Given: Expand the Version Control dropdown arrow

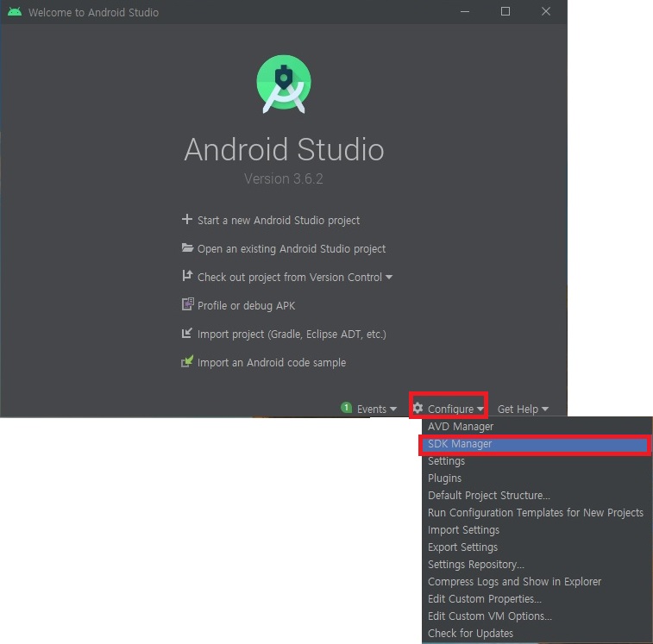Looking at the screenshot, I should pos(389,278).
